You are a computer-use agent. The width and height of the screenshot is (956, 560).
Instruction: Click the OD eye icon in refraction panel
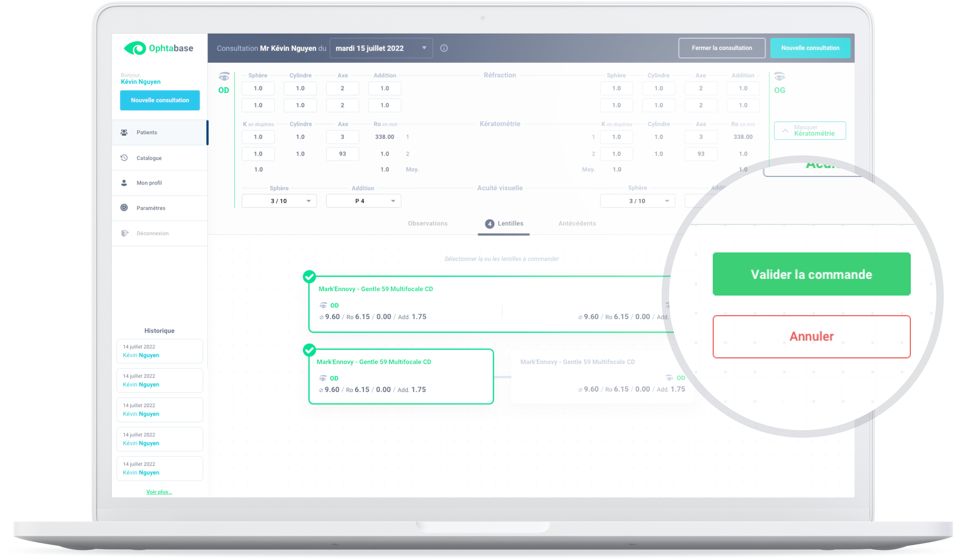pos(224,77)
